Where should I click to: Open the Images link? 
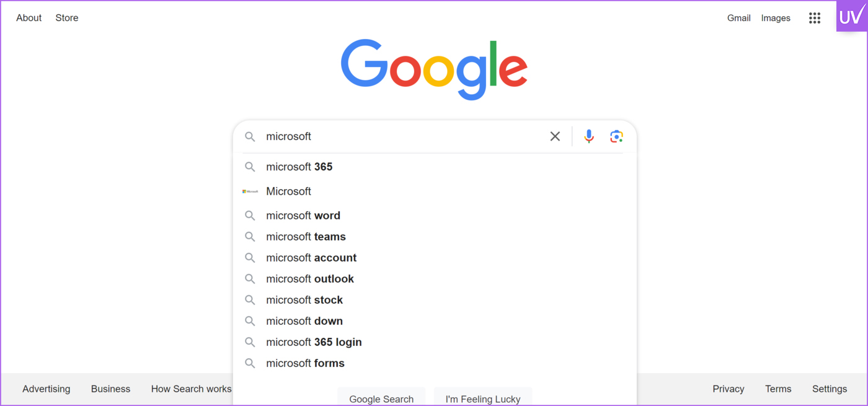pos(776,18)
